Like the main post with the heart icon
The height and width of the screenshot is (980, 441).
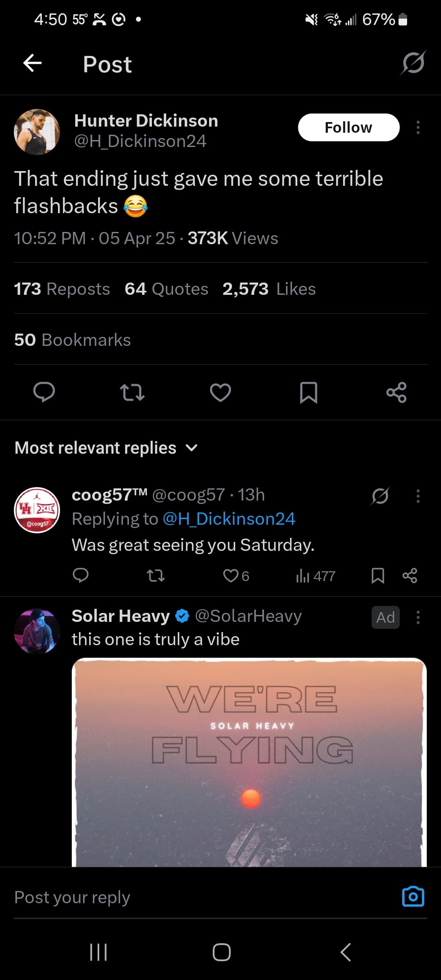click(220, 392)
